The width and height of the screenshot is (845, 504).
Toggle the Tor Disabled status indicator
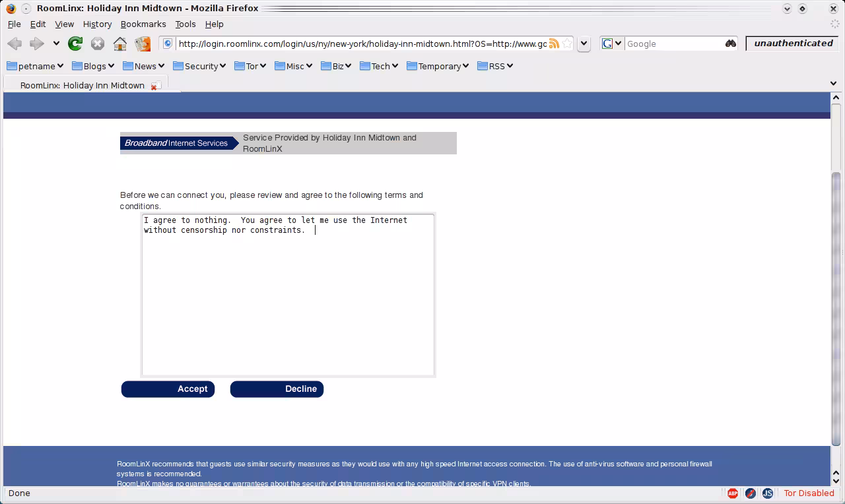(809, 493)
